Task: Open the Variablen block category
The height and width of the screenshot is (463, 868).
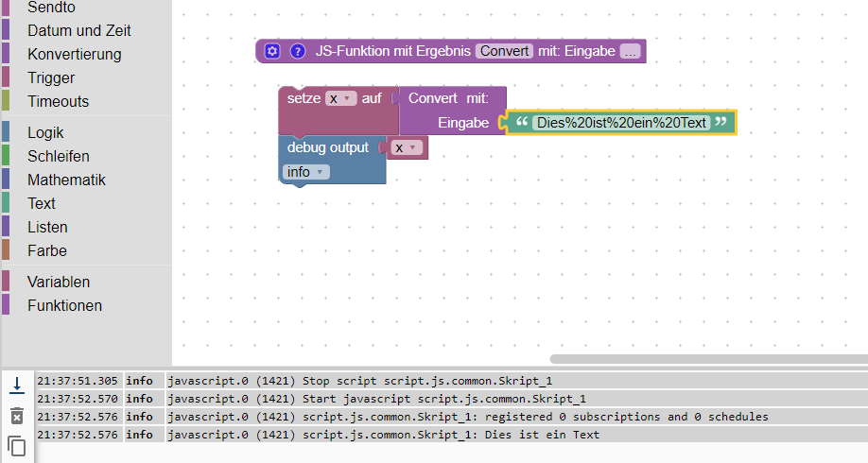Action: 58,283
